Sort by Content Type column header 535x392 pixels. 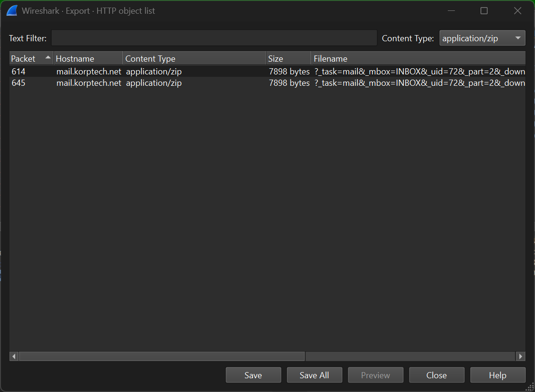click(x=194, y=59)
